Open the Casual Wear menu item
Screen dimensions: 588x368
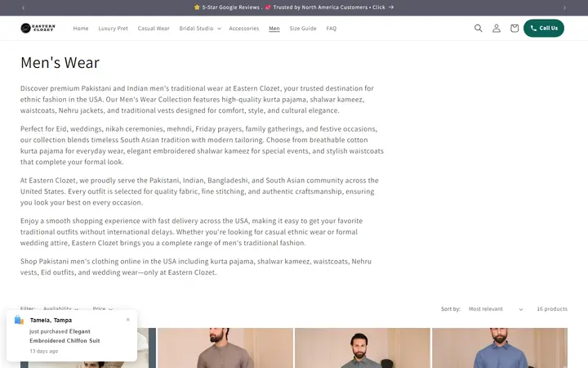[x=154, y=28]
